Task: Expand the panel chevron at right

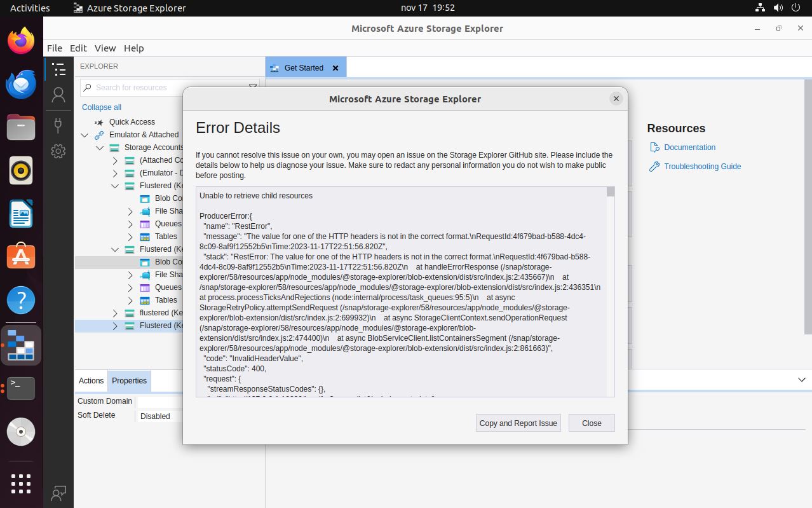Action: pyautogui.click(x=802, y=380)
